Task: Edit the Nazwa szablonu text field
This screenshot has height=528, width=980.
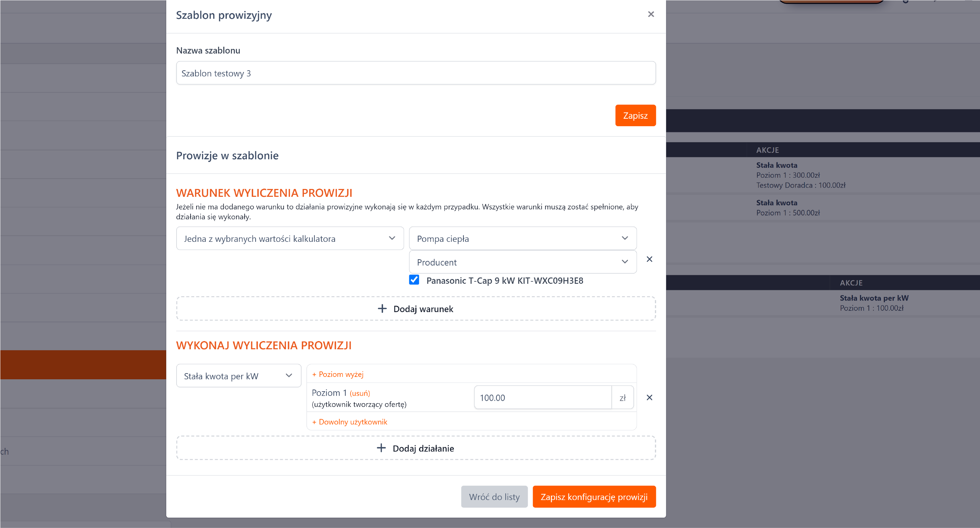Action: tap(415, 73)
